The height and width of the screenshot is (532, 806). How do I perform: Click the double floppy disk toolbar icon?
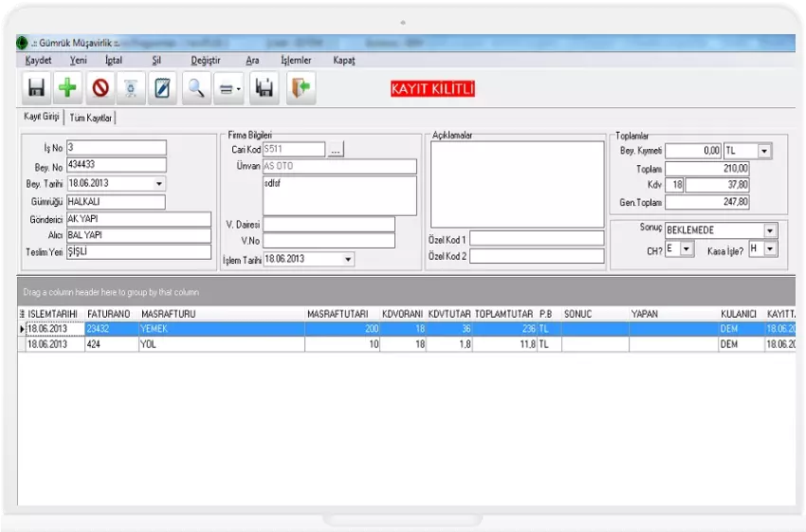point(265,88)
